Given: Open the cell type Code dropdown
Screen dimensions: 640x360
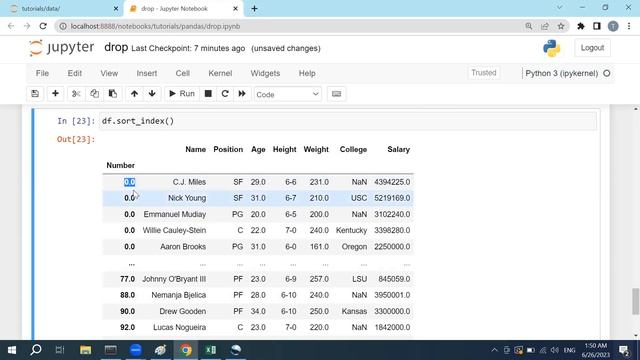Looking at the screenshot, I should (x=287, y=94).
